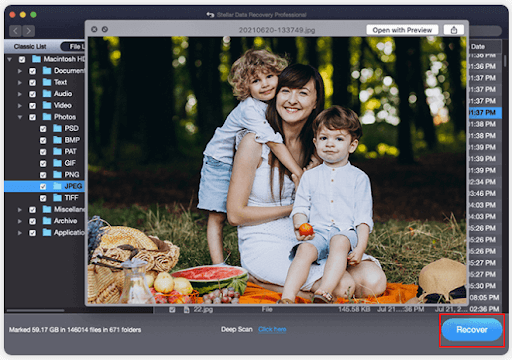The height and width of the screenshot is (360, 512).
Task: Click the TIFF folder icon
Action: 58,197
